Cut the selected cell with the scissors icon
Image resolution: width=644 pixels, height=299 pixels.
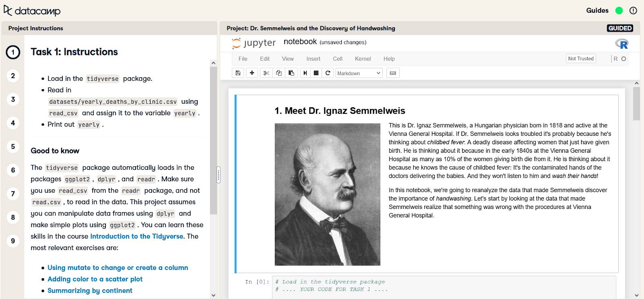pyautogui.click(x=266, y=73)
